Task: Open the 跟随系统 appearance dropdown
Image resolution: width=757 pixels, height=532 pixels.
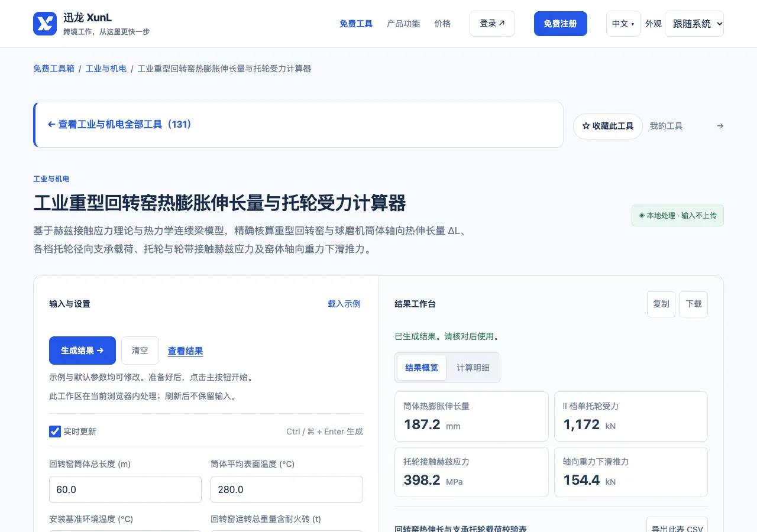Action: point(694,24)
